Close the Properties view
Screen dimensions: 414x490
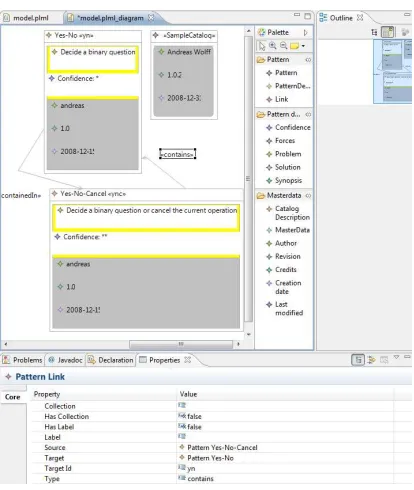(x=188, y=360)
